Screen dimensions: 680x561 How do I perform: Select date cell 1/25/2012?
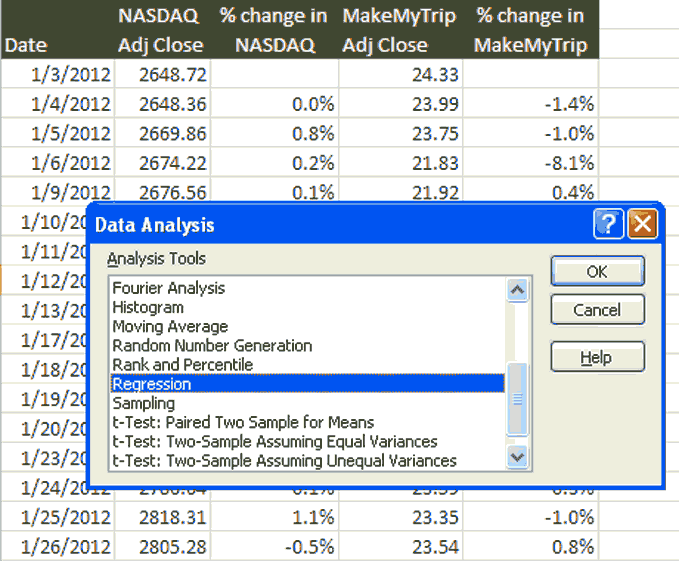click(58, 517)
